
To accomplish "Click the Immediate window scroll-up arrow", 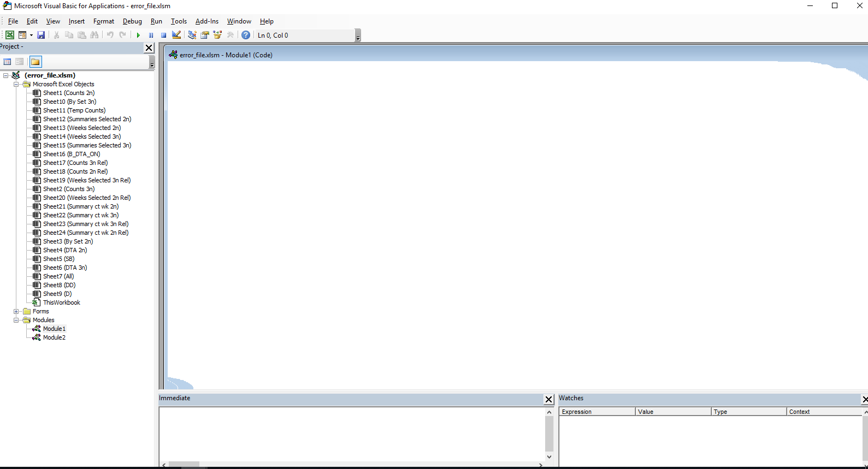I will [x=549, y=412].
